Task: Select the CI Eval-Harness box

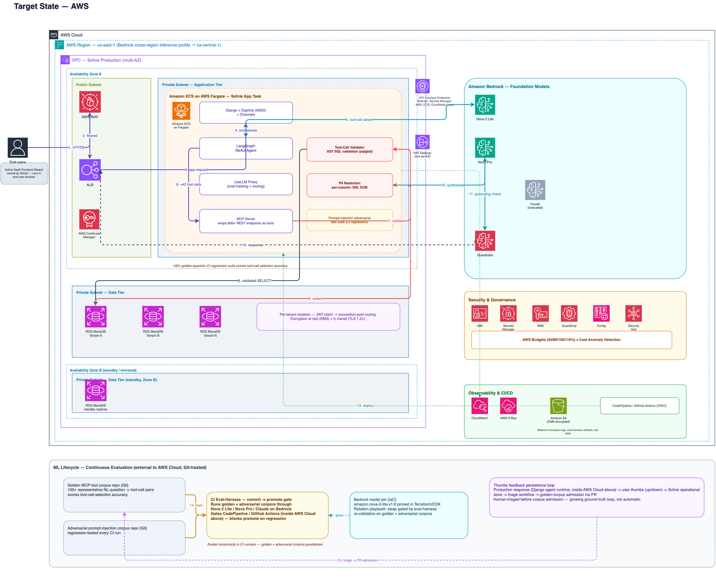Action: point(267,516)
